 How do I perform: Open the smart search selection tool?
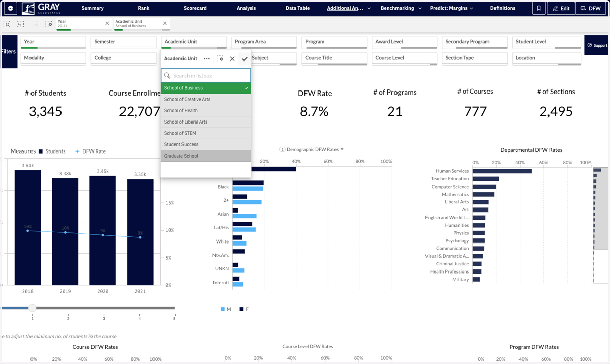[7, 24]
